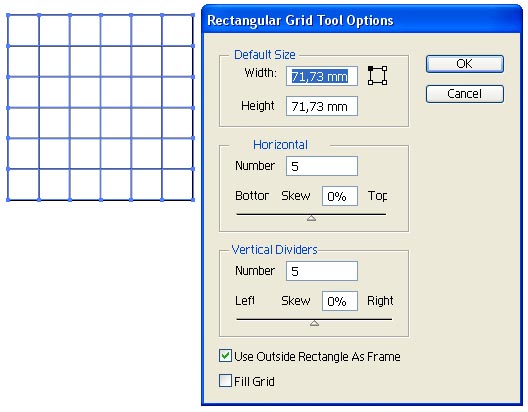
Task: Click top-left corner of reference point icon
Action: point(370,68)
